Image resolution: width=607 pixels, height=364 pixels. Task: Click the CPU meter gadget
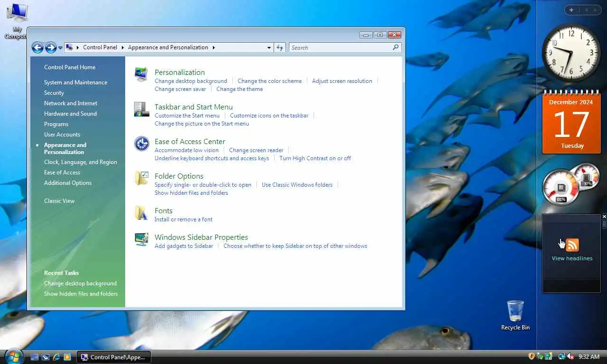coord(561,188)
